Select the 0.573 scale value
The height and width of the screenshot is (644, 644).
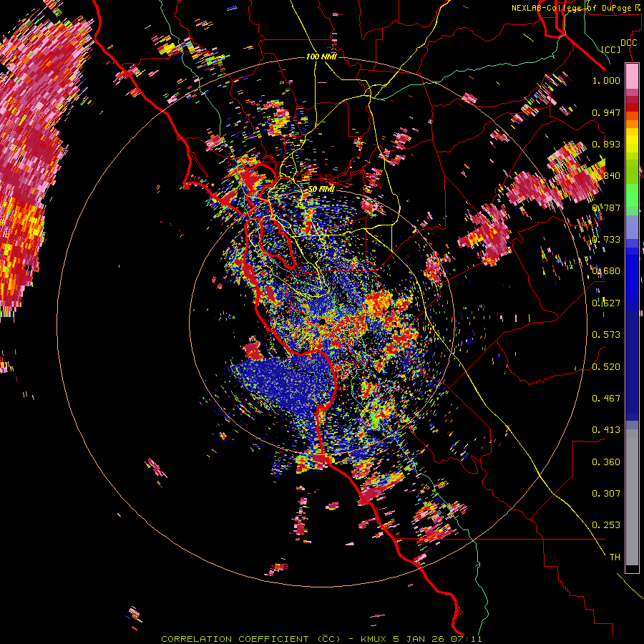coord(606,335)
